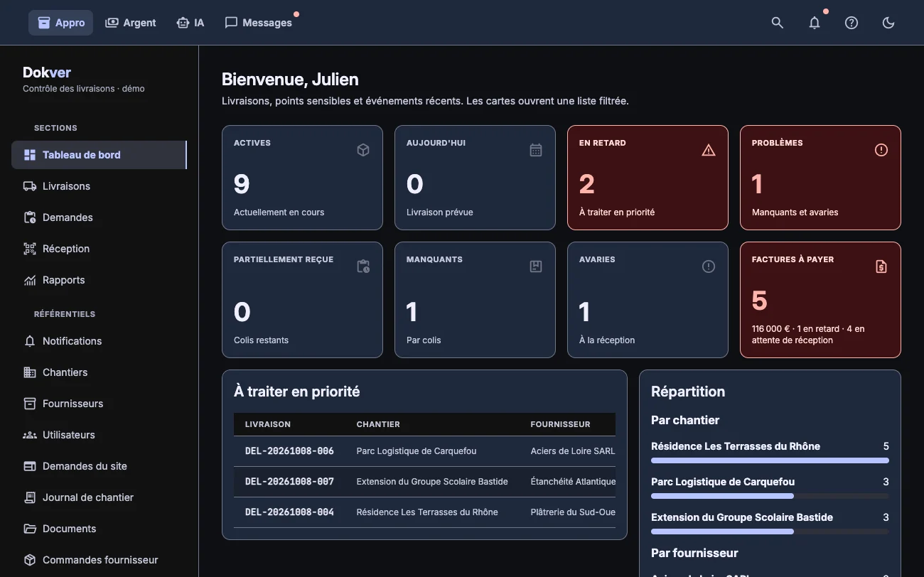924x577 pixels.
Task: Open Journal de chantier in the sidebar
Action: tap(99, 497)
